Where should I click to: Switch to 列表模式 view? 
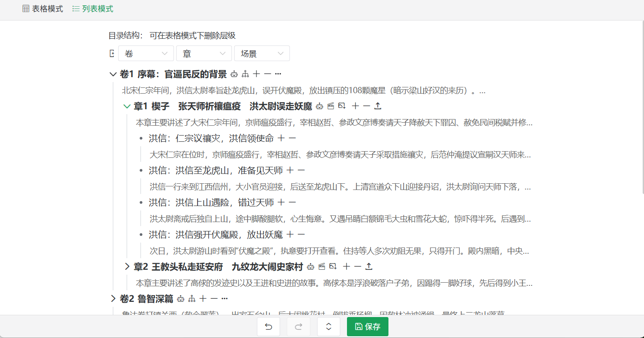(92, 8)
